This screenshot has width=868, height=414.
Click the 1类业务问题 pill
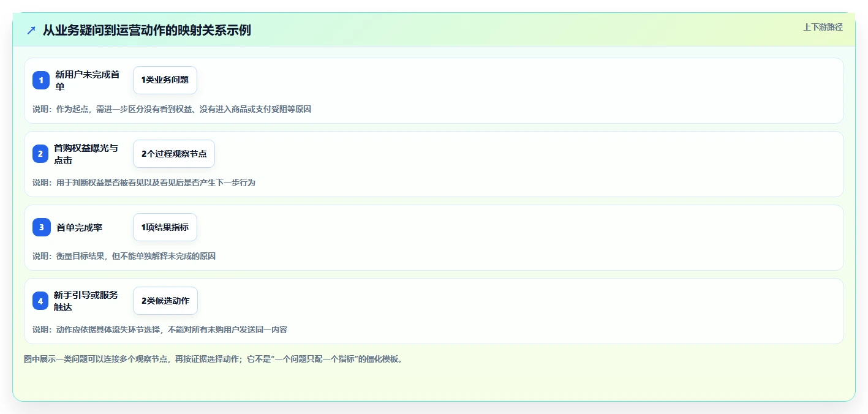[x=165, y=80]
